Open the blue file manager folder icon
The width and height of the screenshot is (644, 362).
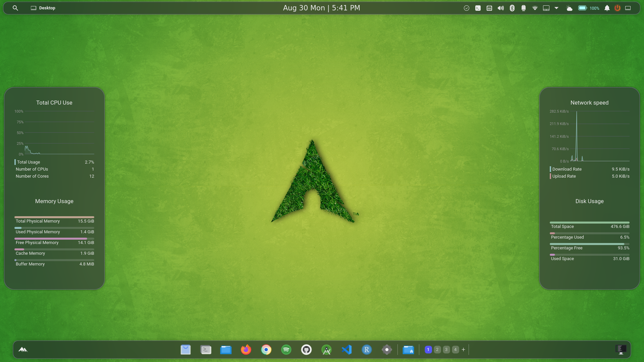point(226,350)
